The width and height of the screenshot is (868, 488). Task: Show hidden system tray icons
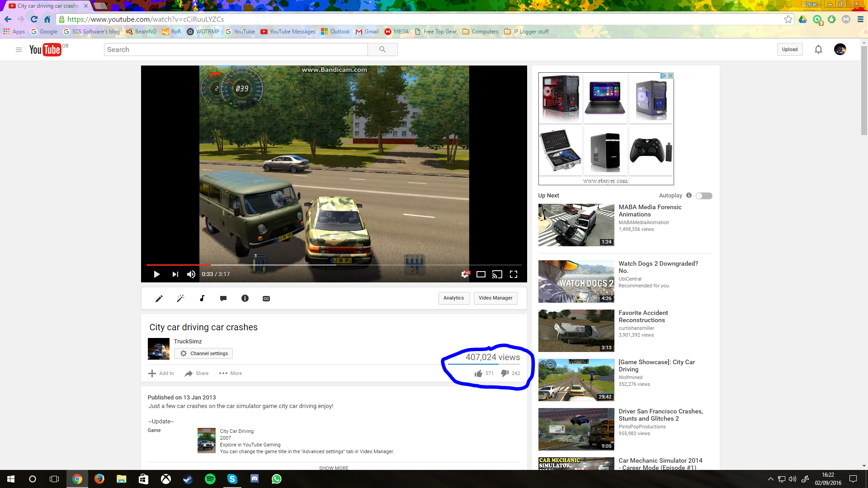[770, 479]
